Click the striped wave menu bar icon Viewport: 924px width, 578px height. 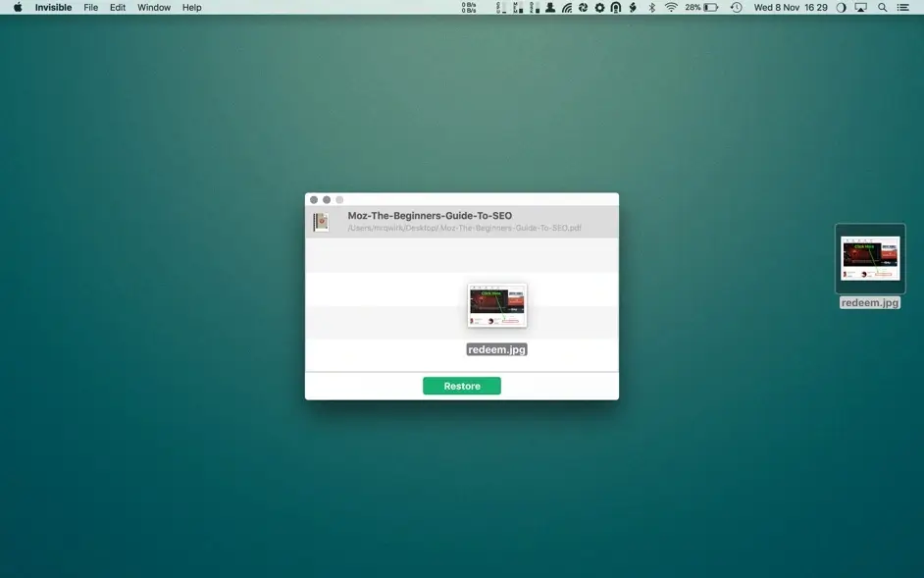[566, 8]
